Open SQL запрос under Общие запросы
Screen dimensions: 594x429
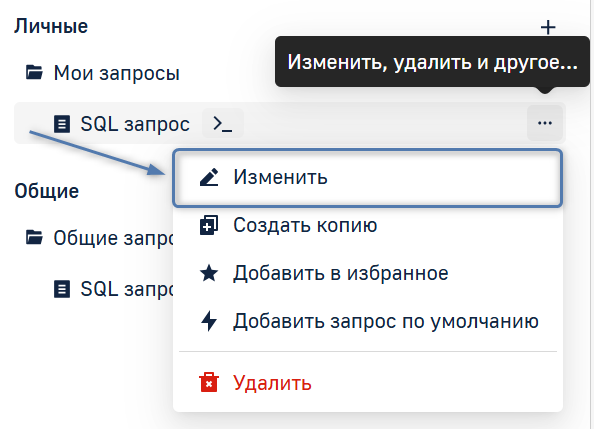pos(114,289)
